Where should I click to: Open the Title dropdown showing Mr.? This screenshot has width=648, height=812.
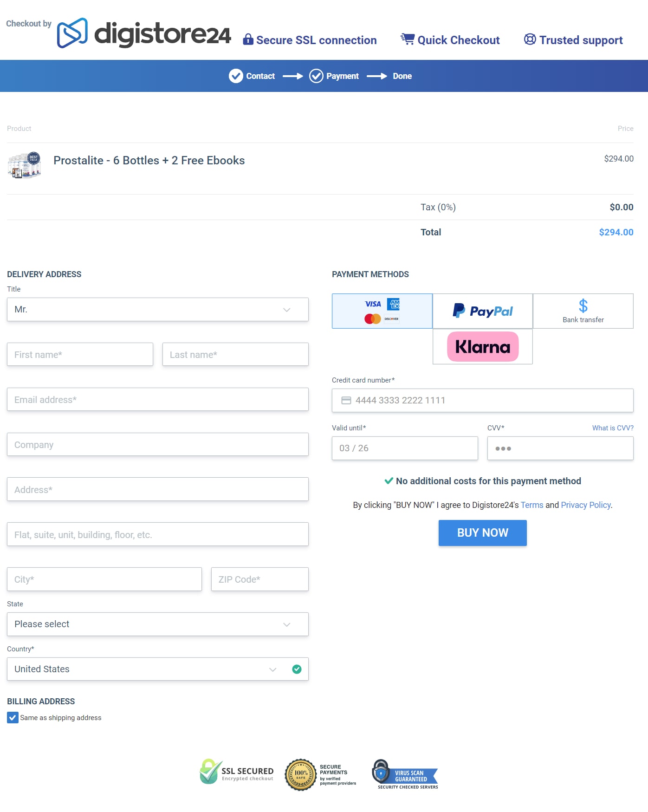click(x=158, y=309)
